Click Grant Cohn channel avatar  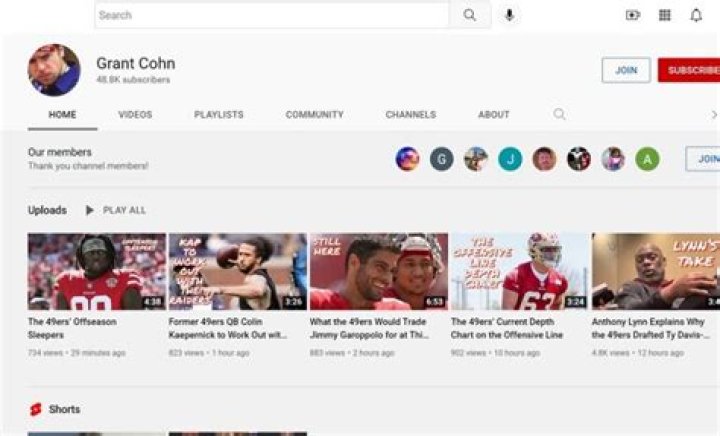[54, 70]
